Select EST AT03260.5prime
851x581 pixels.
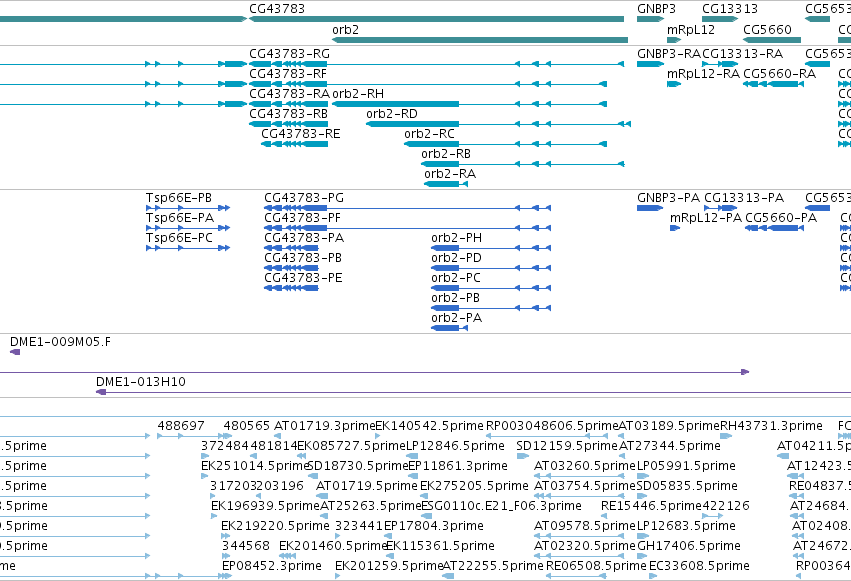[x=585, y=466]
